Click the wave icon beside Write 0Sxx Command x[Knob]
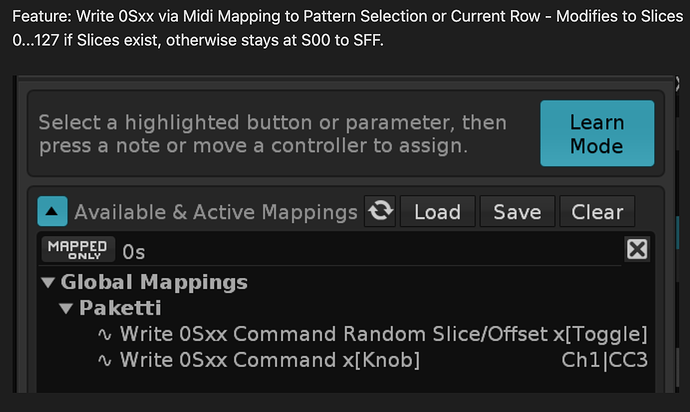The width and height of the screenshot is (690, 412). [104, 360]
